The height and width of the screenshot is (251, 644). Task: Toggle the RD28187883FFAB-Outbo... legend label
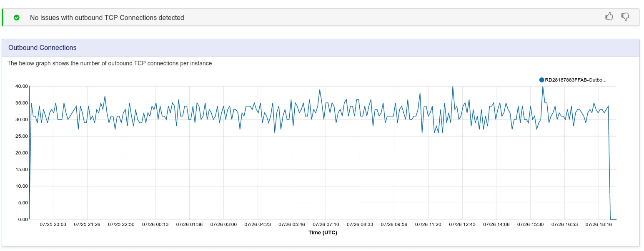[x=576, y=80]
